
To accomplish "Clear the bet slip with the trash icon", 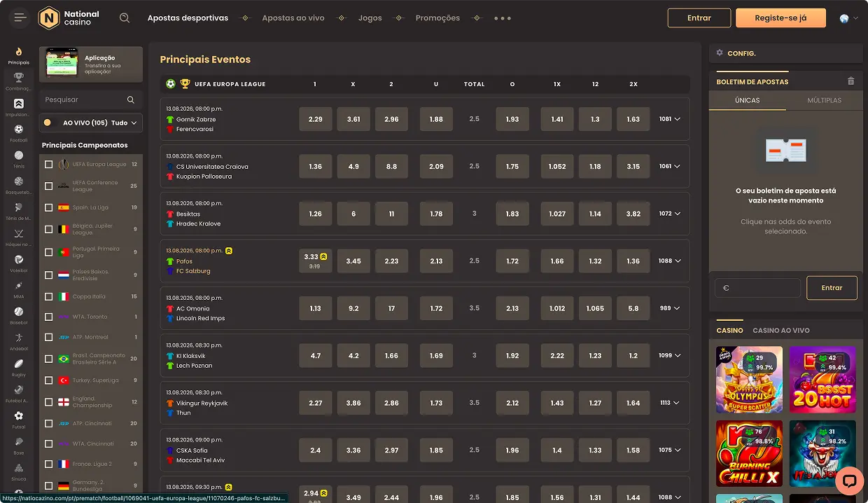I will point(851,81).
